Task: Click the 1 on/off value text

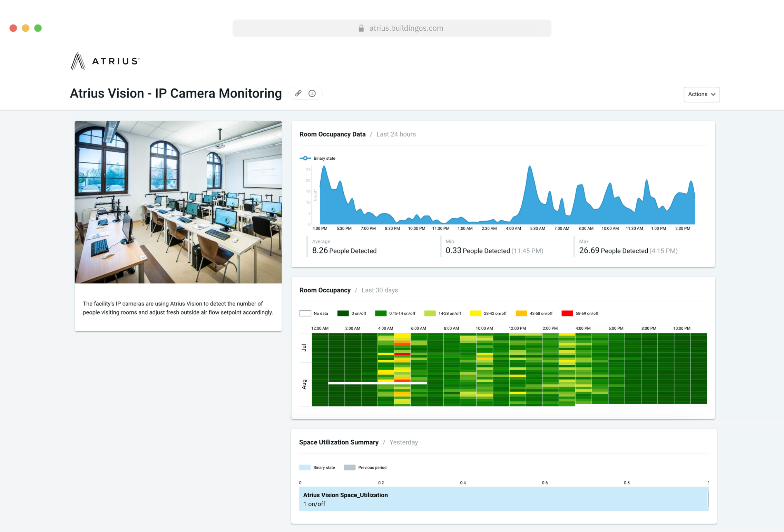Action: click(314, 504)
